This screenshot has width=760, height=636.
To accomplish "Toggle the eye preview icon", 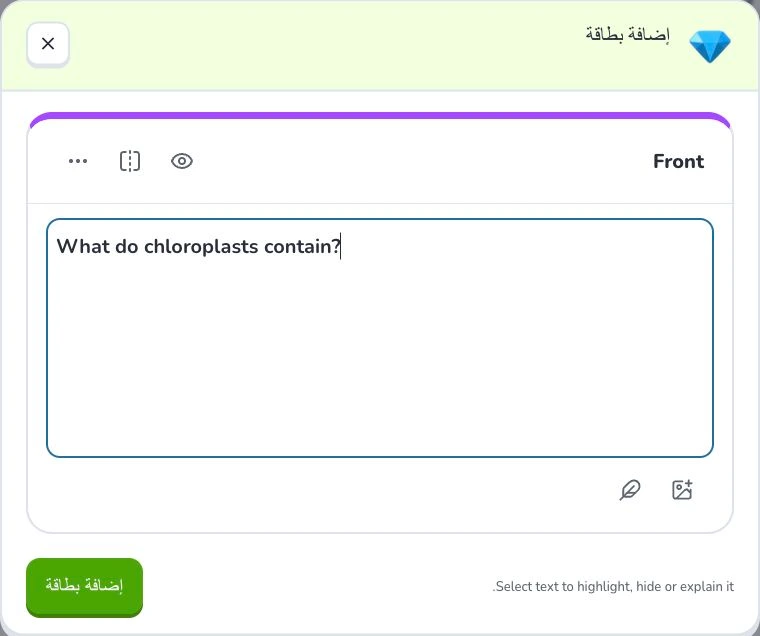I will pos(182,161).
